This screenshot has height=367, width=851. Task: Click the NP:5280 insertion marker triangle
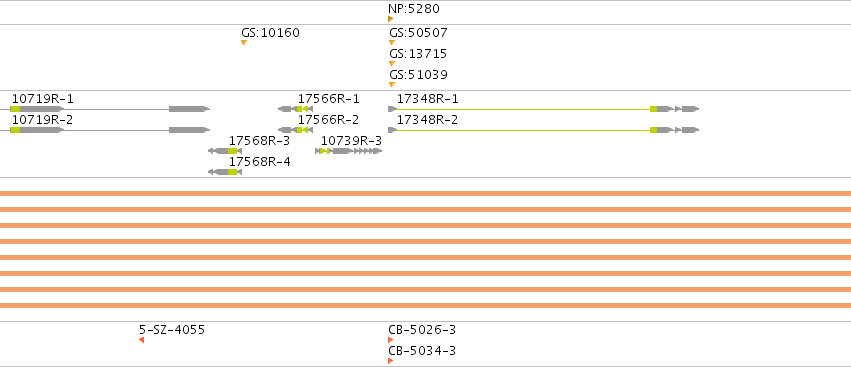coord(390,19)
